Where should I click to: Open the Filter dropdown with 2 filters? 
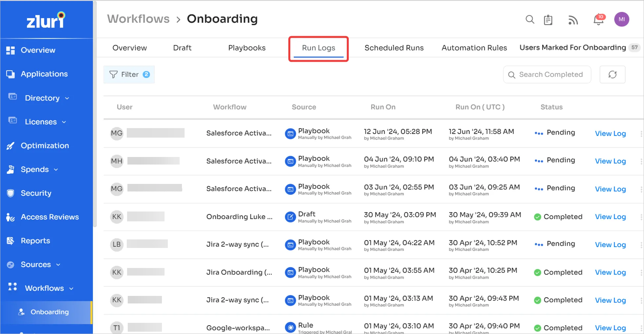(x=129, y=75)
